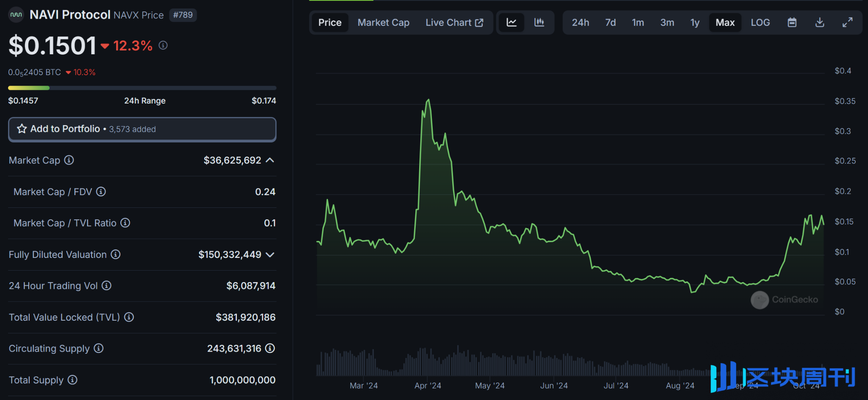Screen dimensions: 868x400
Task: Open the Total Supply info icon
Action: (x=72, y=380)
